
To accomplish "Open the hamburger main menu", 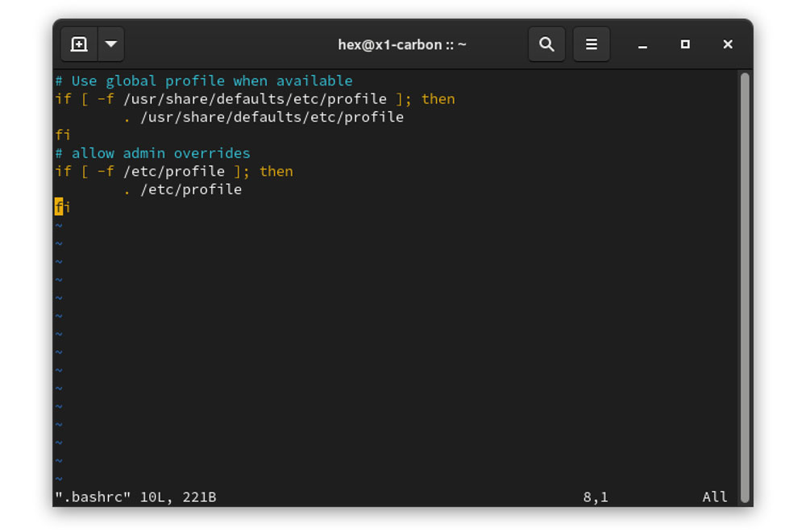I will point(592,44).
